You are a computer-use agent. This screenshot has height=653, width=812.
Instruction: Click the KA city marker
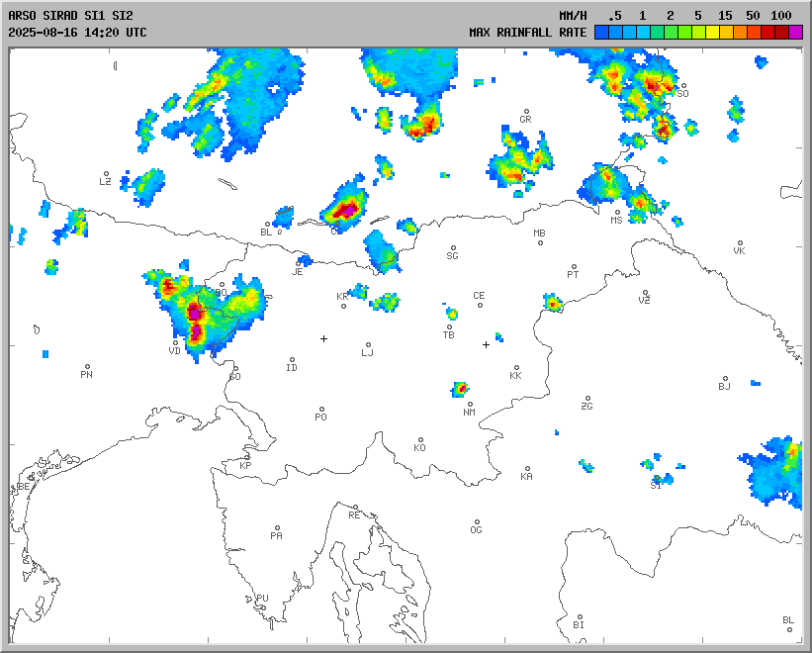[527, 469]
